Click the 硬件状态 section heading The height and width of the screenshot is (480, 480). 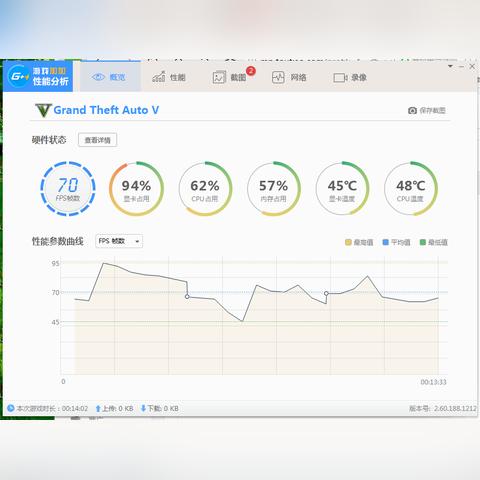click(49, 140)
